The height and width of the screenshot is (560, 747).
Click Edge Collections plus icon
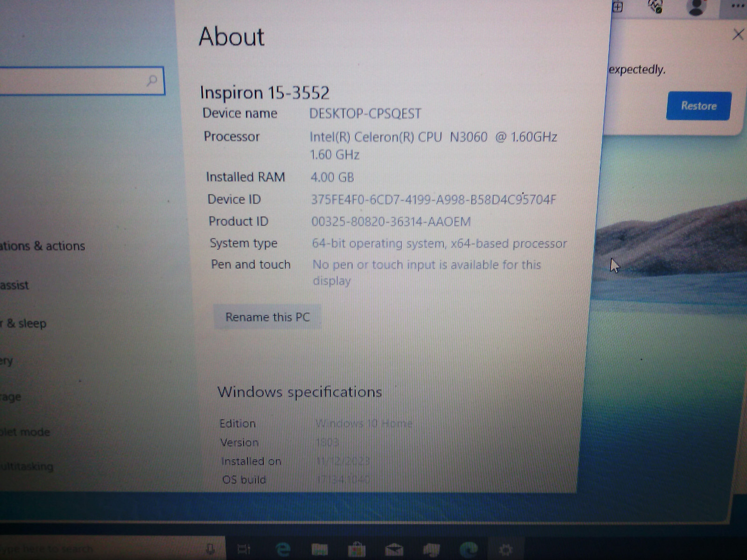pyautogui.click(x=618, y=7)
